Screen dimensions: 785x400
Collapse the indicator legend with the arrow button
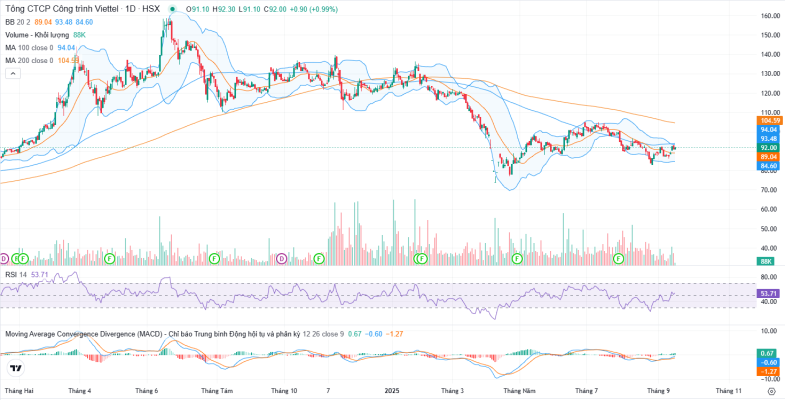(13, 74)
